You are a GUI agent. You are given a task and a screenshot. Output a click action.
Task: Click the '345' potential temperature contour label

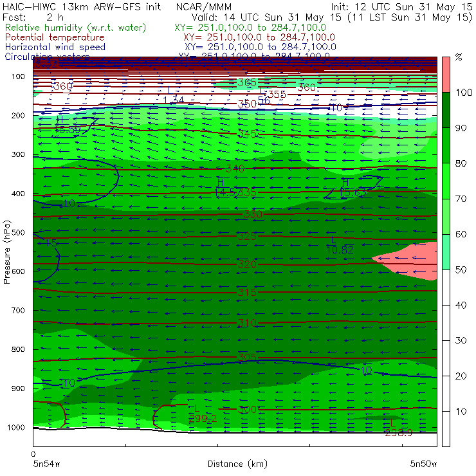click(x=247, y=134)
